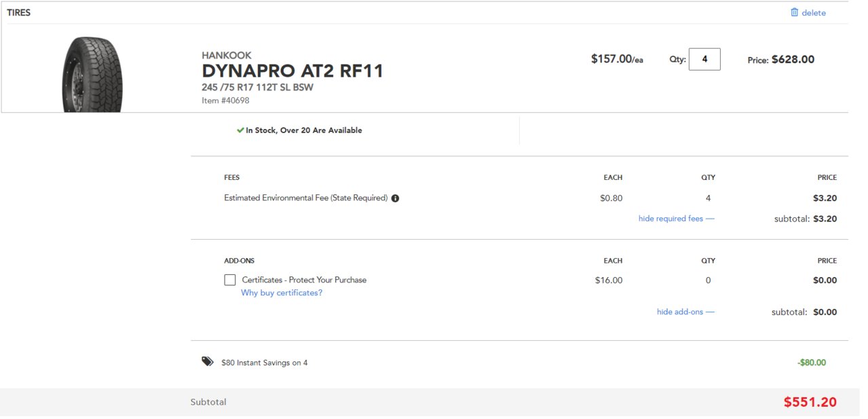Click the $80 Instant Savings text
The image size is (868, 419).
[x=264, y=363]
